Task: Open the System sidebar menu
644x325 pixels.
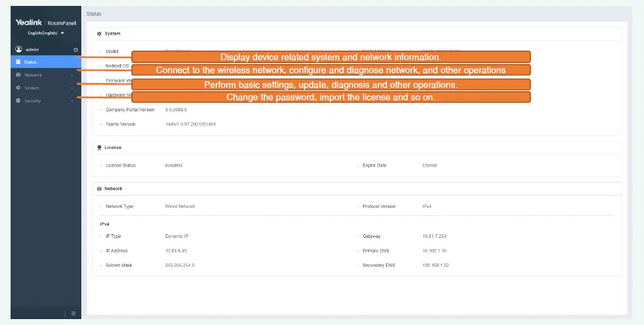Action: pyautogui.click(x=46, y=88)
